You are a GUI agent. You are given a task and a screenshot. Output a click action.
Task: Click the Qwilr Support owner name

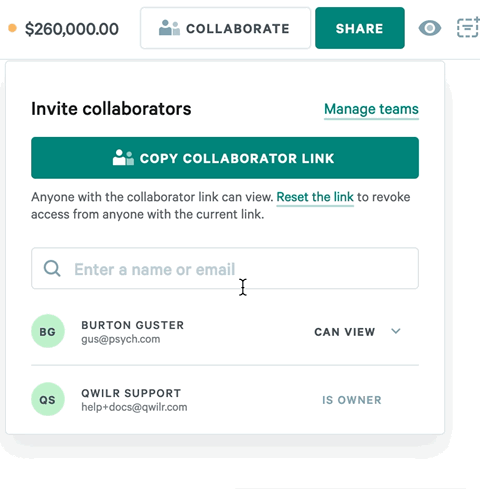pos(131,393)
